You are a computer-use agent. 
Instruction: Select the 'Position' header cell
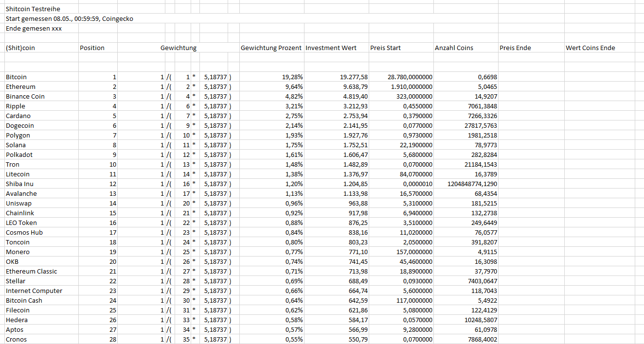[x=98, y=48]
